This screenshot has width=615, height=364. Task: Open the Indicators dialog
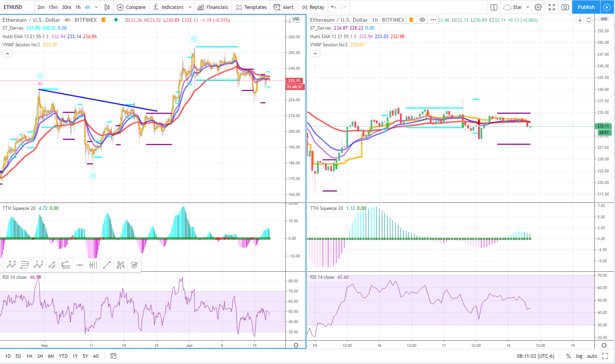click(168, 7)
